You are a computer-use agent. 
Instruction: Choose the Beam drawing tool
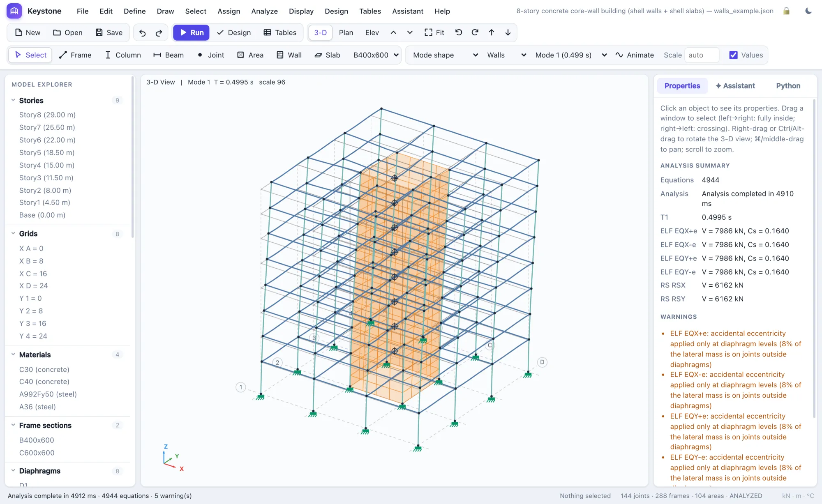(169, 55)
